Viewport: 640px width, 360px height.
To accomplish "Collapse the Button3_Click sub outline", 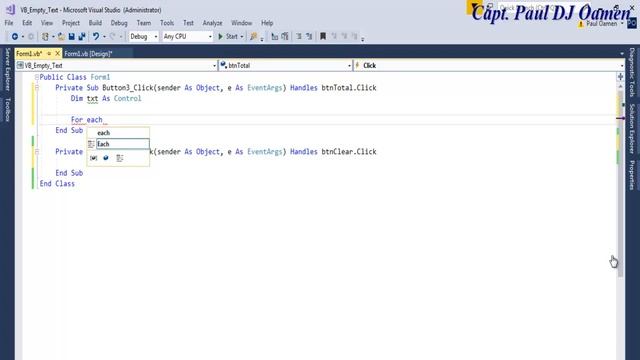I will tap(37, 88).
